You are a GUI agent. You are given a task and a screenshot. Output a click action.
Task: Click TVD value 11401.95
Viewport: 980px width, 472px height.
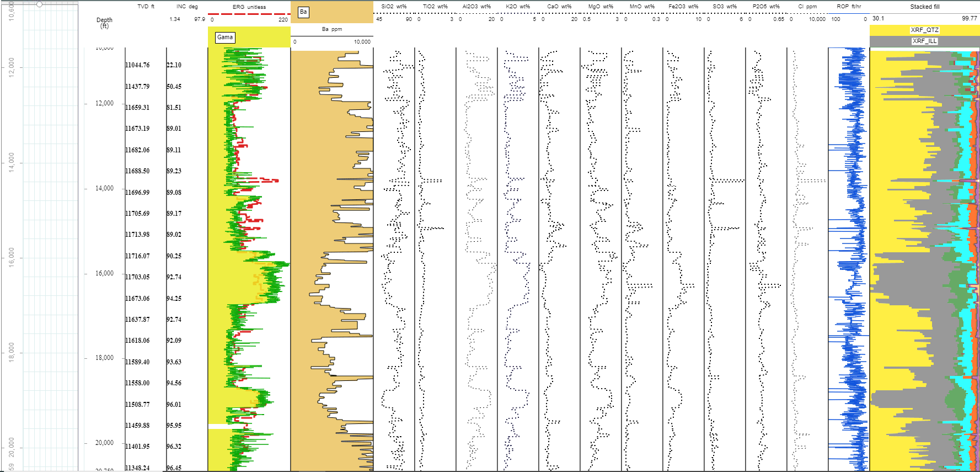click(137, 447)
